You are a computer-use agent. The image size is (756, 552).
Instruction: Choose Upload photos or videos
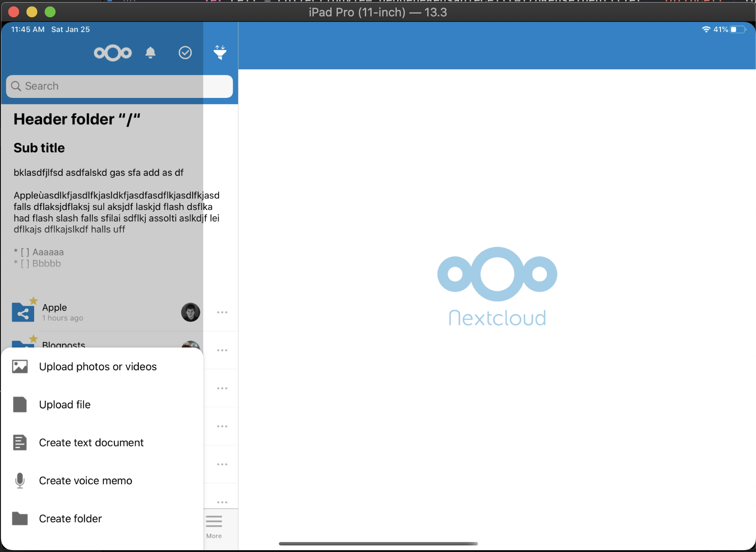(102, 367)
